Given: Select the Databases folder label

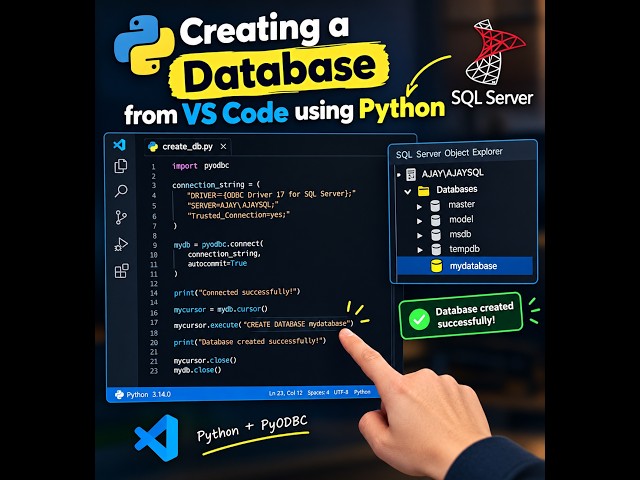Looking at the screenshot, I should pyautogui.click(x=457, y=189).
